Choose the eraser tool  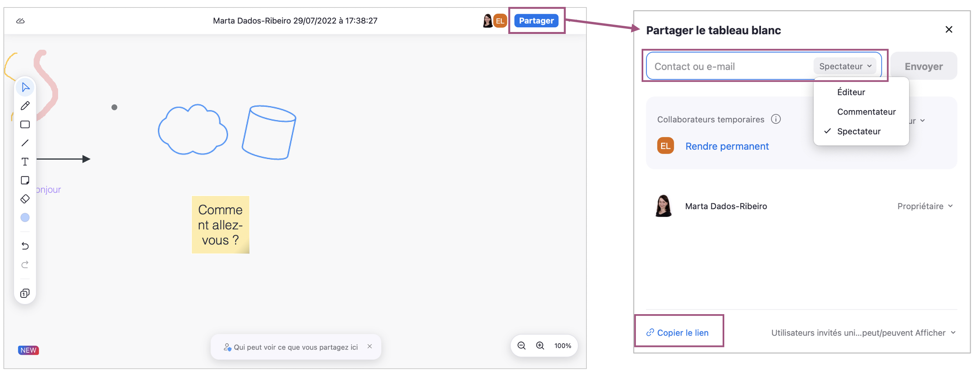[25, 199]
